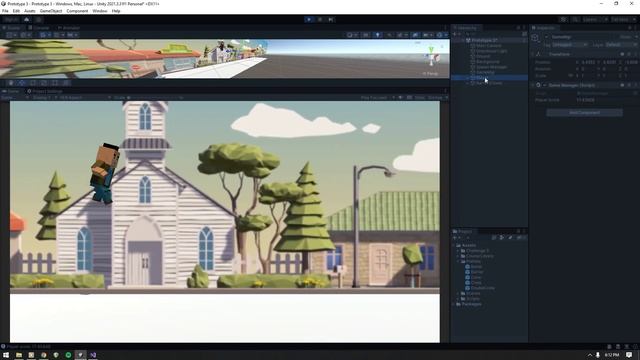
Task: Collapse the Transform component
Action: [x=533, y=54]
